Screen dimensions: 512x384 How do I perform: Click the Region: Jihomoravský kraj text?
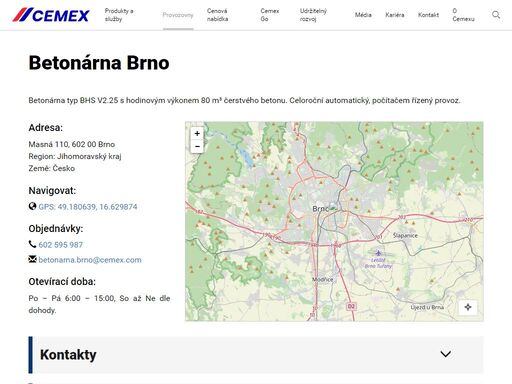point(75,156)
